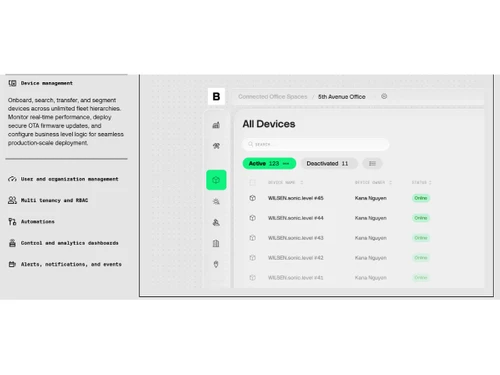Click 5th Avenue Office breadcrumb

[342, 97]
